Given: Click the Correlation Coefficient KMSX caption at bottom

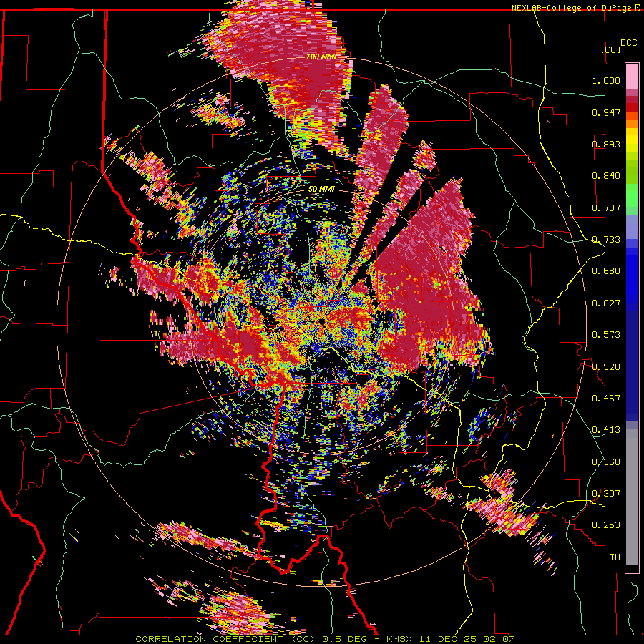Looking at the screenshot, I should coord(325,639).
